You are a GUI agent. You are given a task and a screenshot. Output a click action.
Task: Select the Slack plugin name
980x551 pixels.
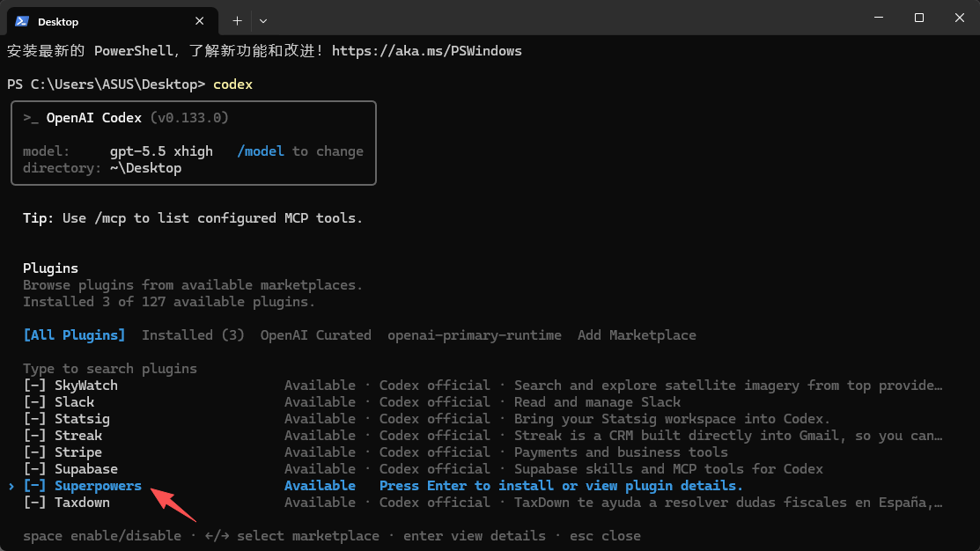(74, 402)
